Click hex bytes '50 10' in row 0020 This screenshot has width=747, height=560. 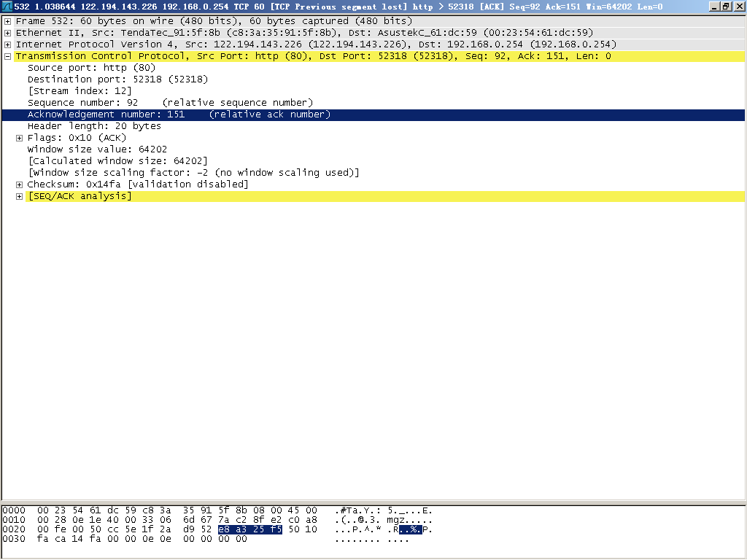coord(303,530)
